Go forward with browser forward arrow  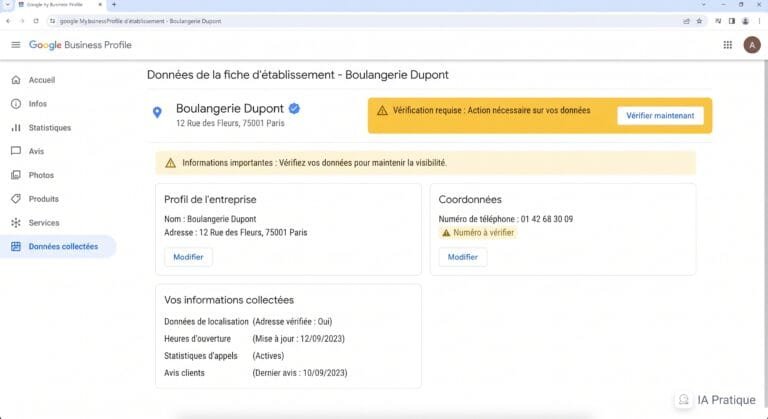point(22,21)
